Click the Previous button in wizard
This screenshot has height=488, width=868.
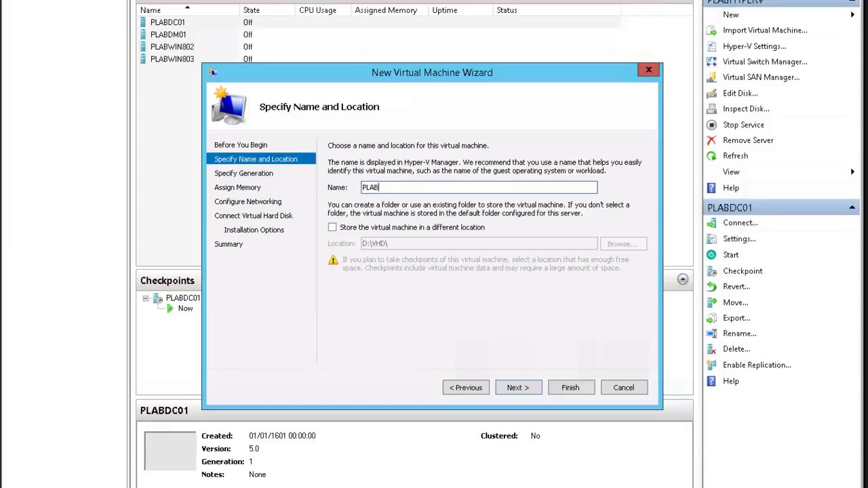pos(466,388)
